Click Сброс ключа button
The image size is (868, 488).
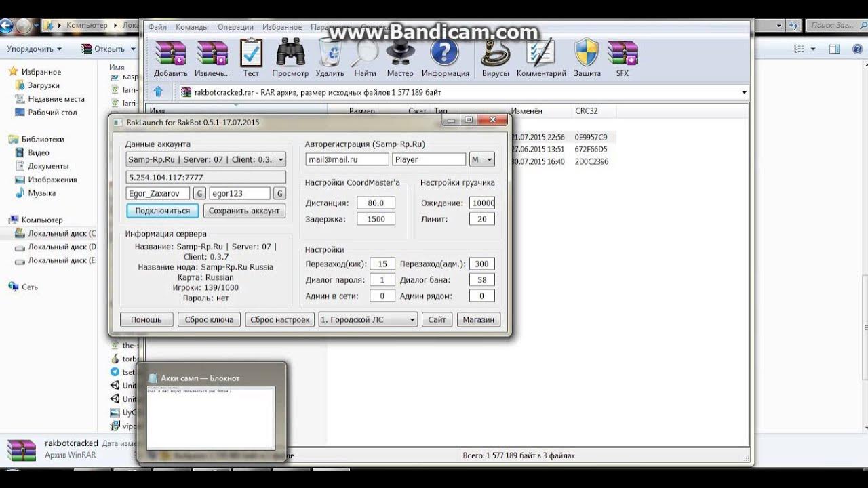pos(210,319)
